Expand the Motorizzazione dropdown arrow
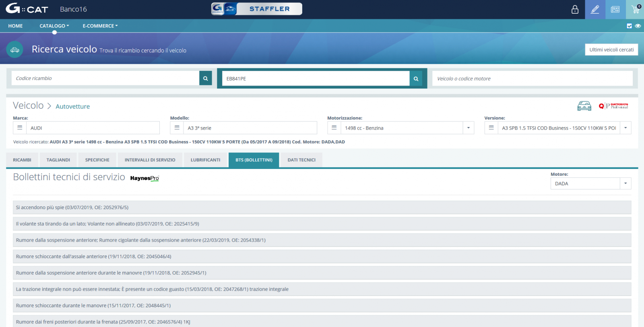 468,128
